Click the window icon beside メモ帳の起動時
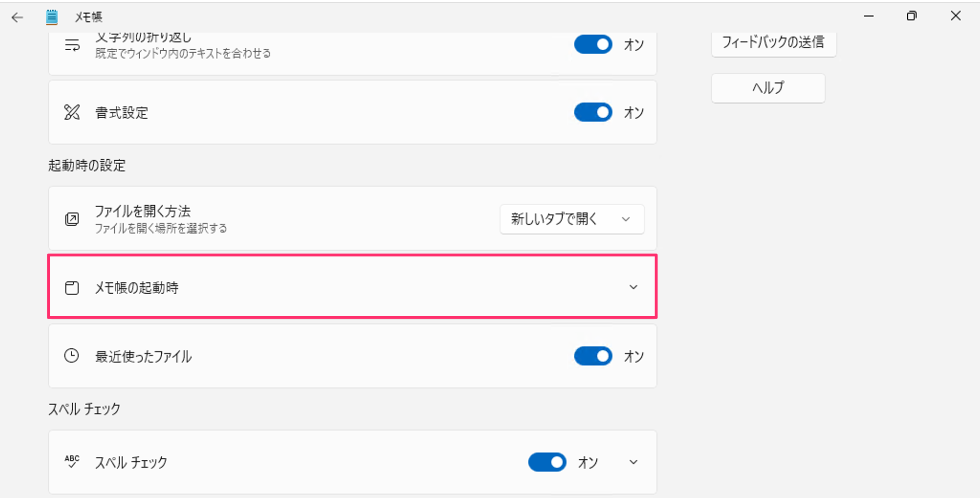 (71, 288)
